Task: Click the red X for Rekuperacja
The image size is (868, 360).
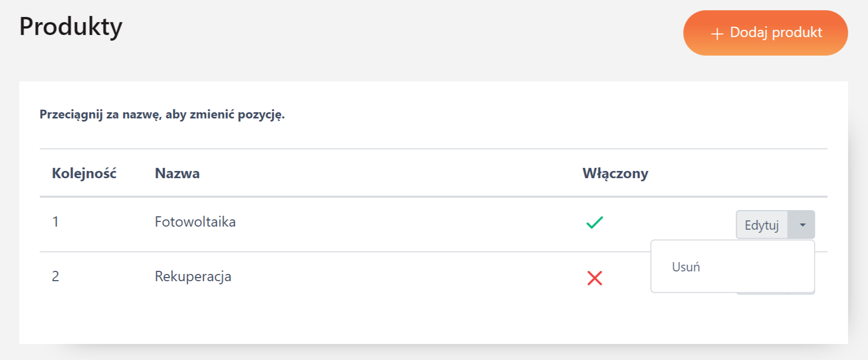Action: tap(595, 278)
